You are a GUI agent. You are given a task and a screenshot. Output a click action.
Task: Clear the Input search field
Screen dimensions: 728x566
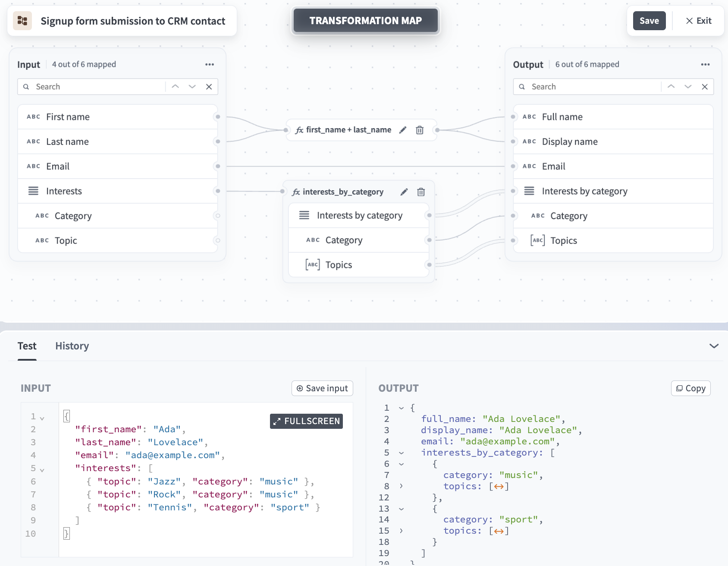[x=209, y=87]
